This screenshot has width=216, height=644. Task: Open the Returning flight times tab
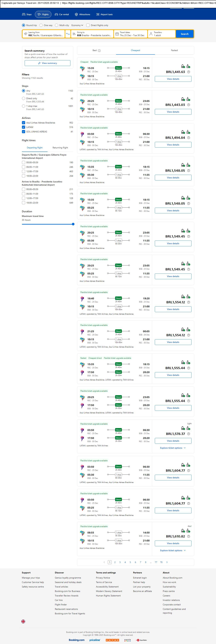(x=60, y=148)
